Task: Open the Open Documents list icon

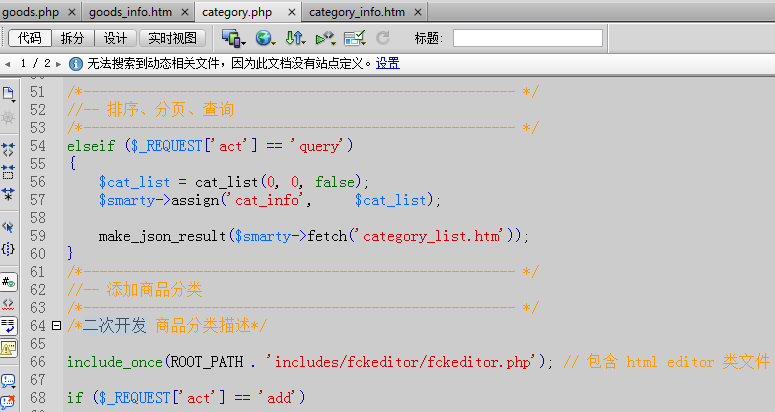Action: click(x=8, y=94)
